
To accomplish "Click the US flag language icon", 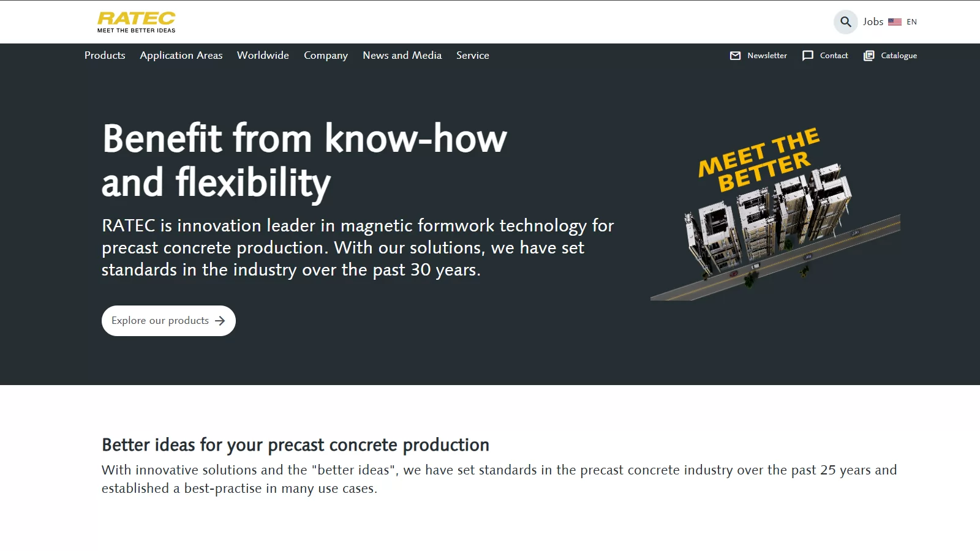I will click(894, 22).
